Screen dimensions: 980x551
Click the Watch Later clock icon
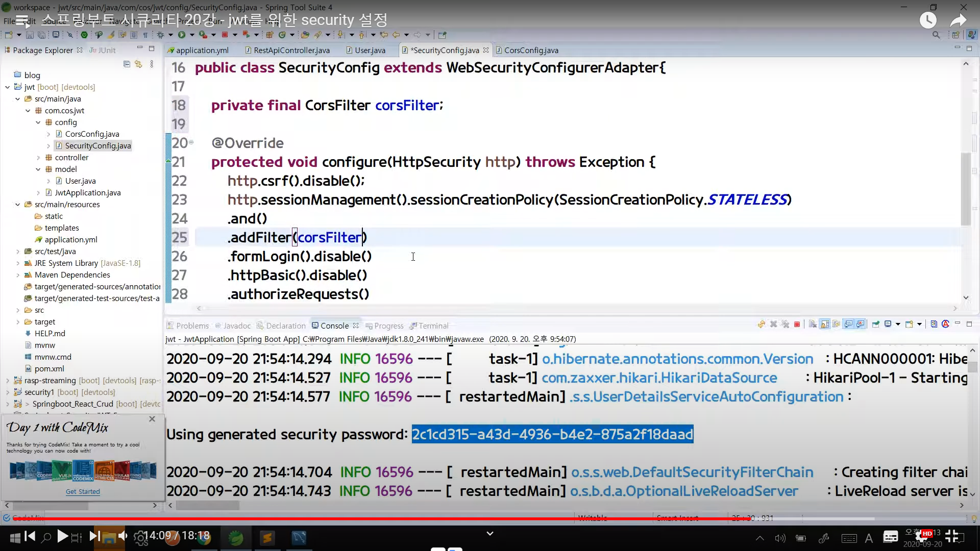tap(928, 20)
